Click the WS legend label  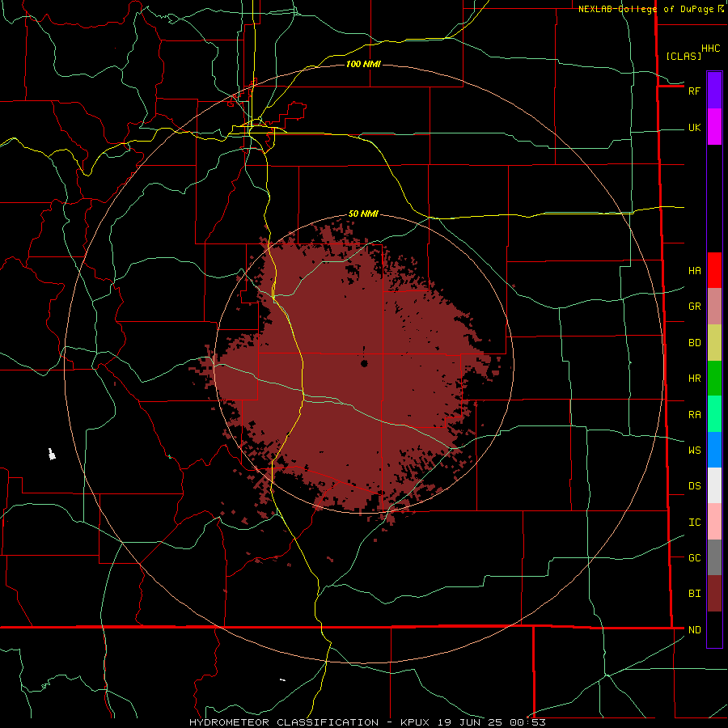[694, 451]
